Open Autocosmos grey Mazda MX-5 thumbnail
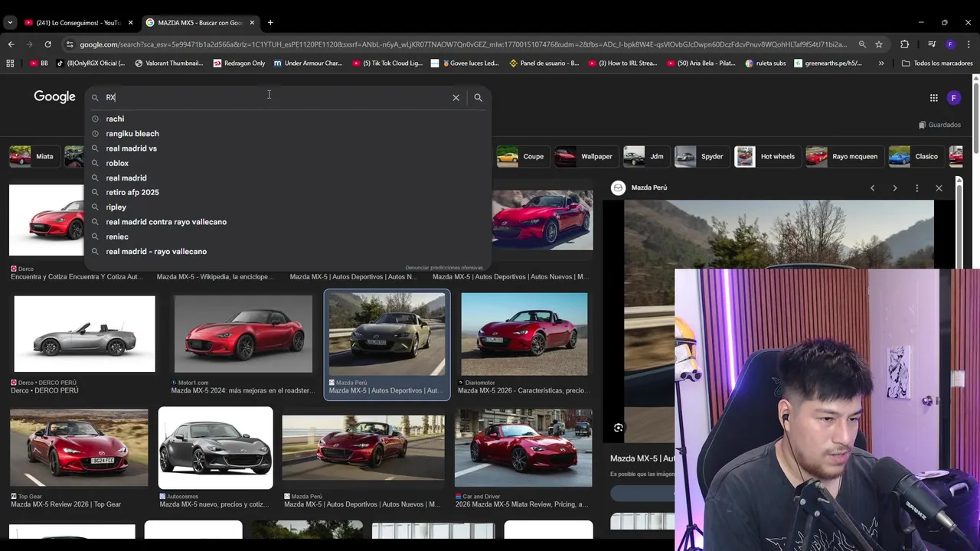The height and width of the screenshot is (551, 980). 215,448
